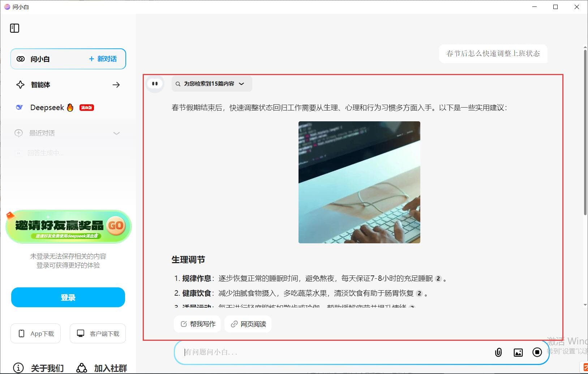Open 智能体 via its right arrow
This screenshot has width=588, height=374.
pyautogui.click(x=116, y=85)
